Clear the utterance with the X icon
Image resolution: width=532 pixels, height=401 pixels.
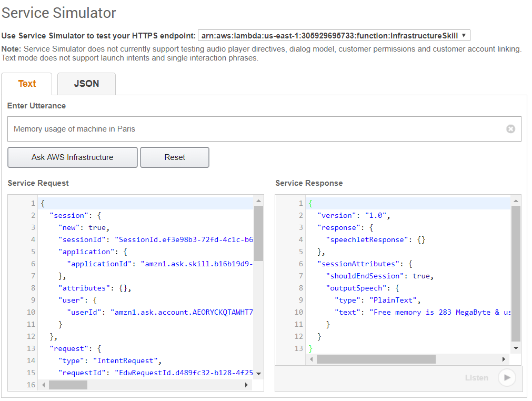pos(510,129)
